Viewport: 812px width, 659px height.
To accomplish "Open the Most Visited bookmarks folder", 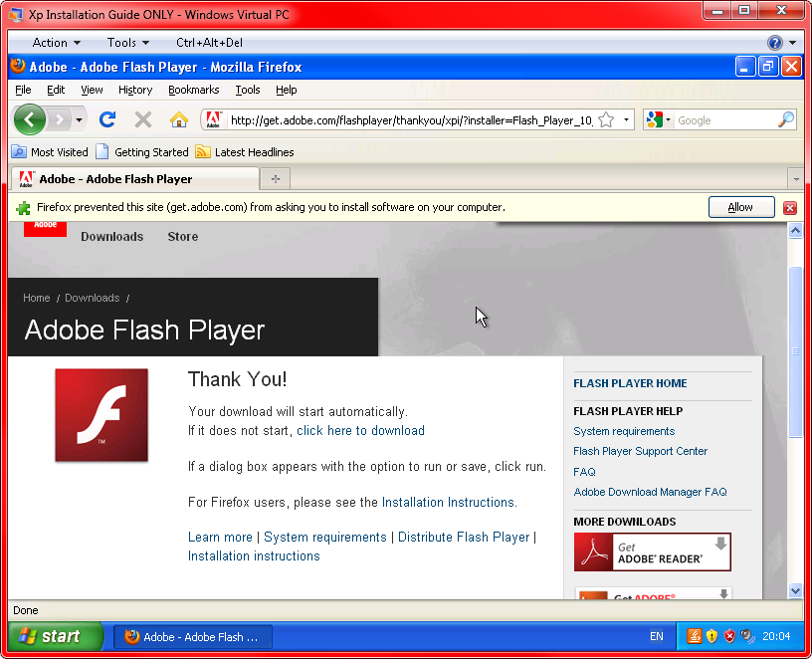I will click(x=50, y=152).
